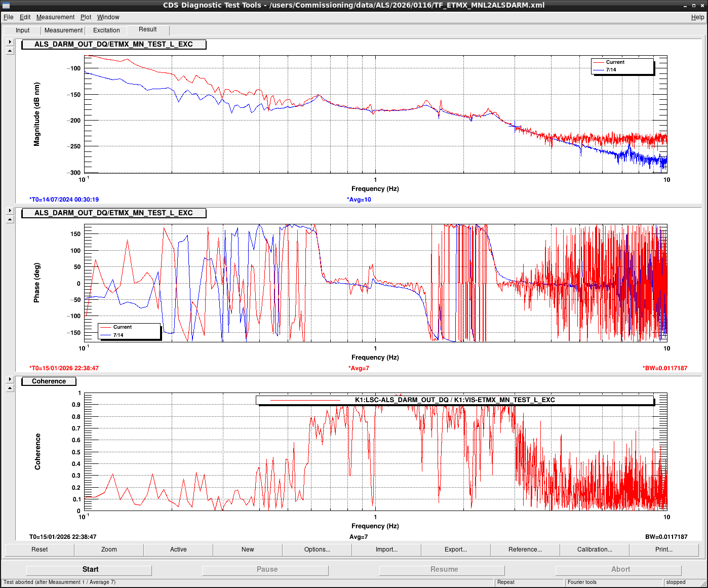Screen dimensions: 708x588
Task: Click the up-arrow icon beside the magnitude plot
Action: 10,51
